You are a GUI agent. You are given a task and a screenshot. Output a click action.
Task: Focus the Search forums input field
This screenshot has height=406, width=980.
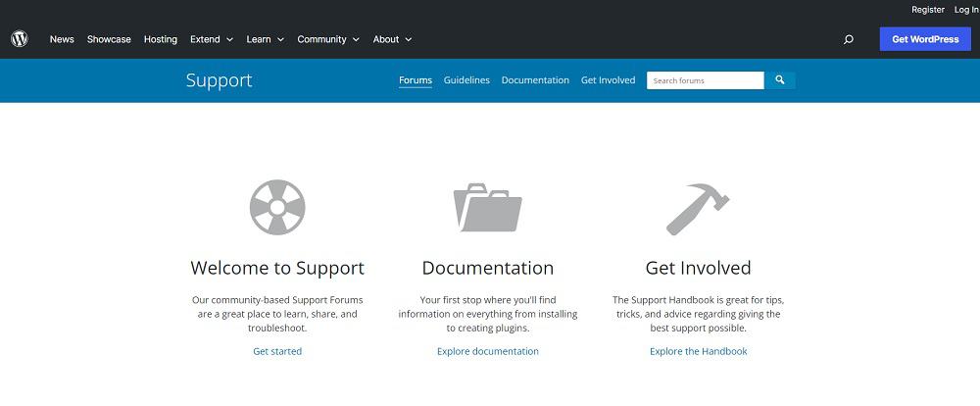[x=705, y=80]
